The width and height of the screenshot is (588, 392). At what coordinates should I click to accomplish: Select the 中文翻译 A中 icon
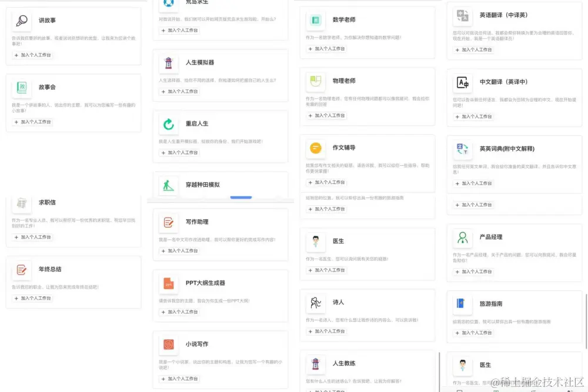[x=463, y=83]
